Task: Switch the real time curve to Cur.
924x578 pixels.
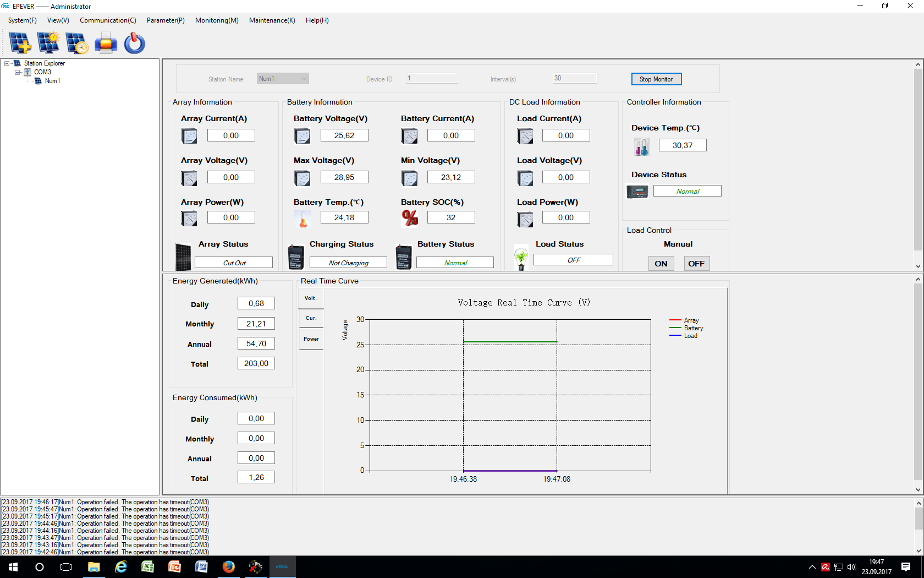Action: coord(311,318)
